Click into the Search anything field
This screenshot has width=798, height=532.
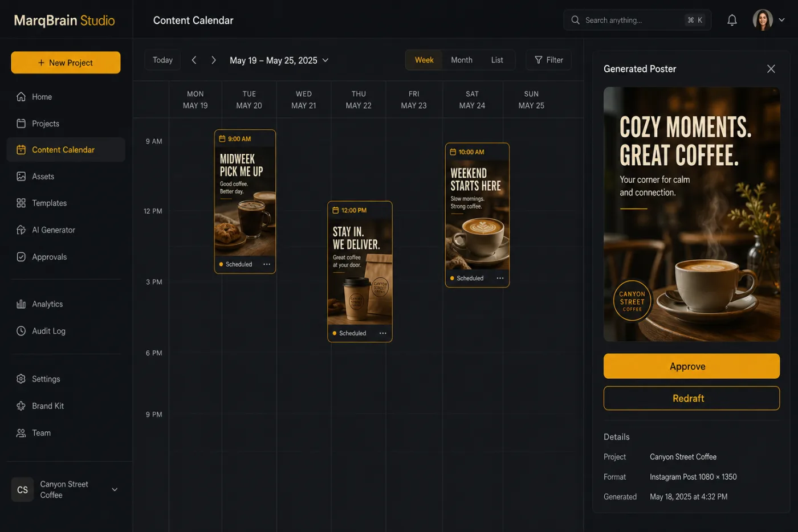[637, 20]
